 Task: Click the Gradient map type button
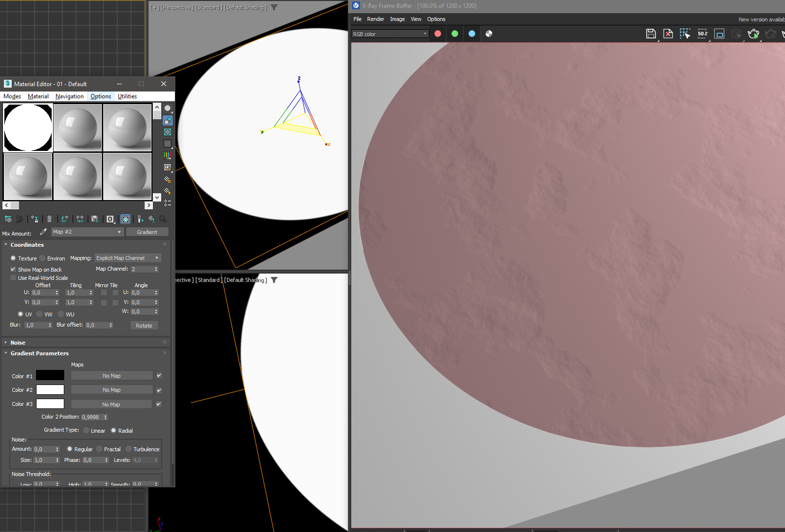coord(147,232)
